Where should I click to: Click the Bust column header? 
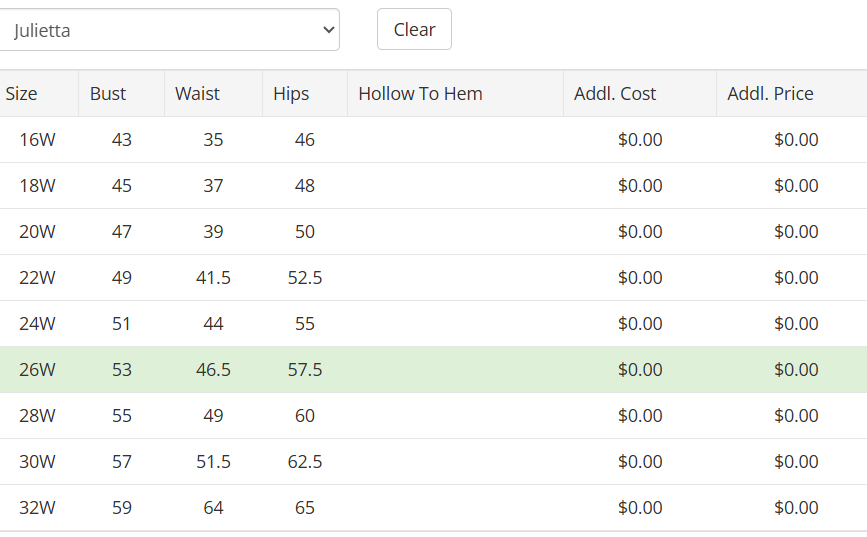tap(121, 93)
